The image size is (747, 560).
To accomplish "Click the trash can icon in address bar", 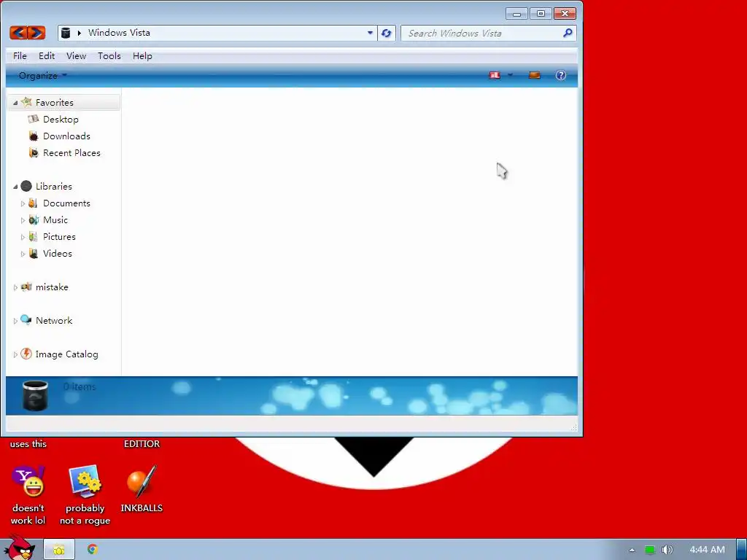I will click(x=66, y=33).
